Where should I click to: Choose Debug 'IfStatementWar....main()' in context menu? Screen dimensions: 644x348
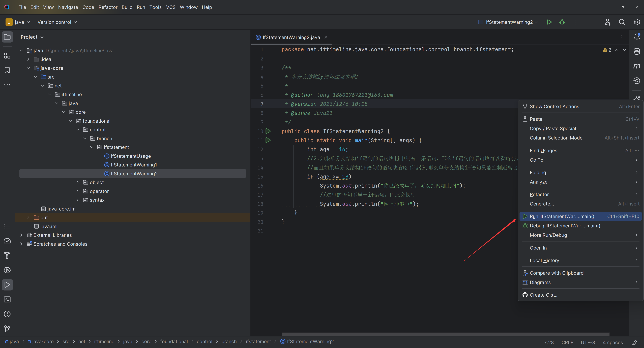point(580,226)
